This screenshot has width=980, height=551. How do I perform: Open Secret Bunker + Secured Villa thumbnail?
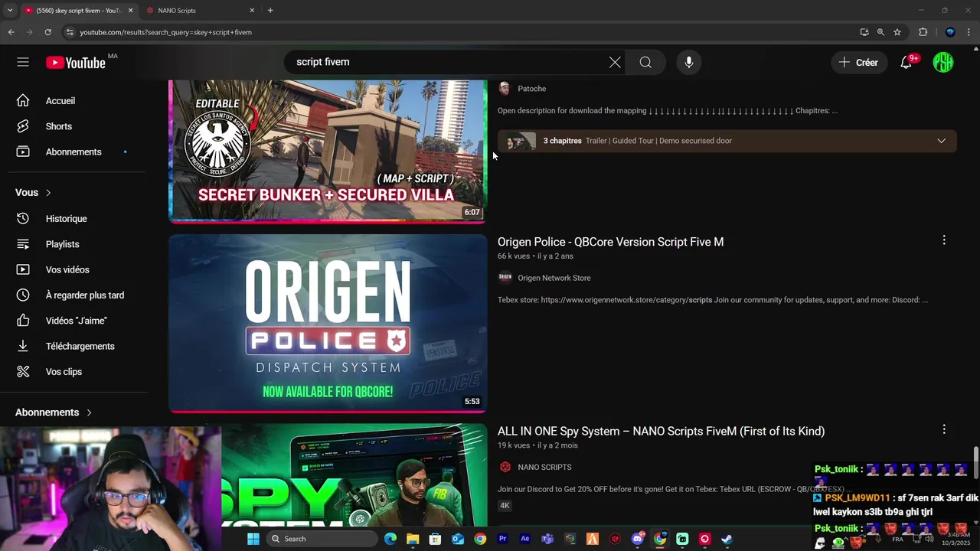point(328,150)
